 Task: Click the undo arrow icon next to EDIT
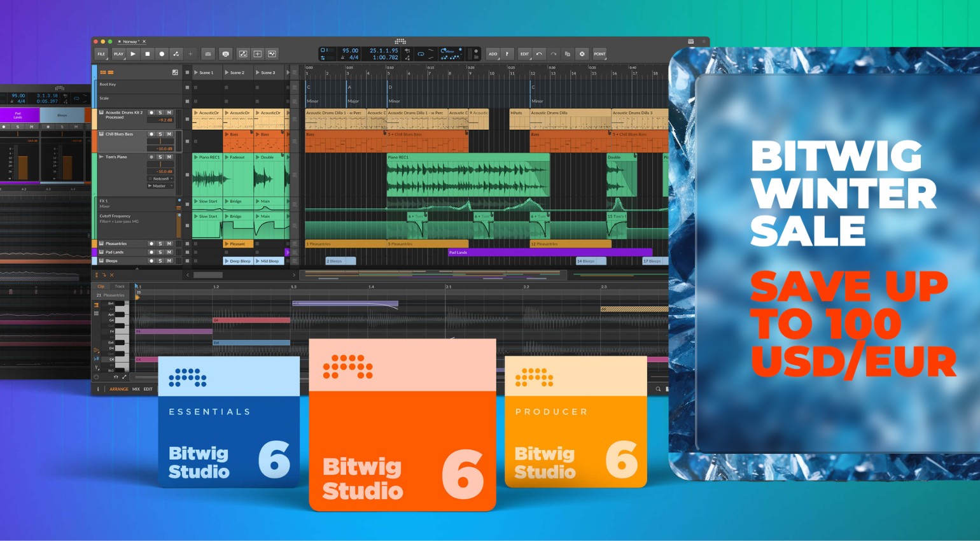(539, 54)
